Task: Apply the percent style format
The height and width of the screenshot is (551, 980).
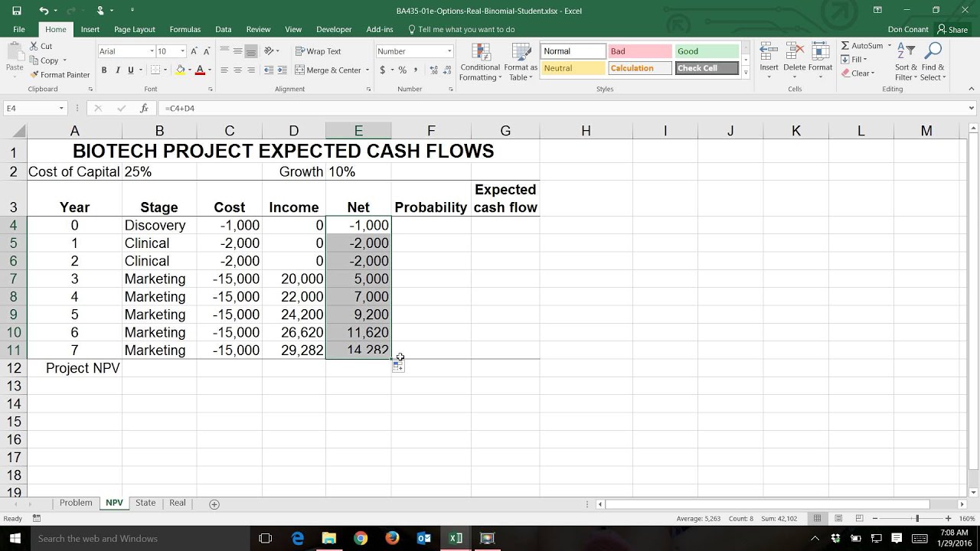Action: point(403,70)
